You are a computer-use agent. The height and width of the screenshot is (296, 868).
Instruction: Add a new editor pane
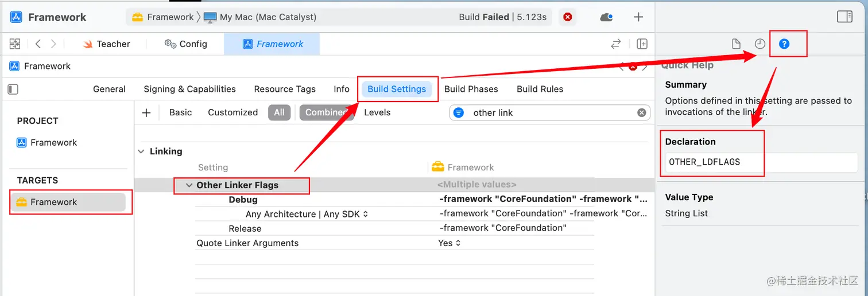(642, 44)
